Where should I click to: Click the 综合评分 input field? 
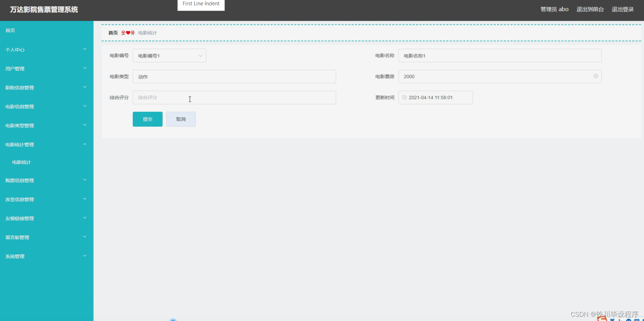234,97
